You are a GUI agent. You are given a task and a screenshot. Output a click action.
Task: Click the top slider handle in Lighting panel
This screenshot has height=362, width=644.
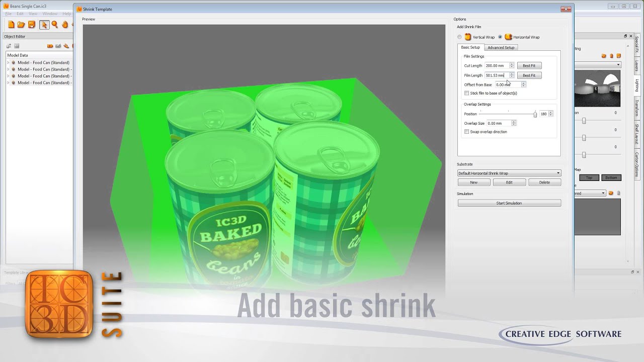click(x=584, y=121)
